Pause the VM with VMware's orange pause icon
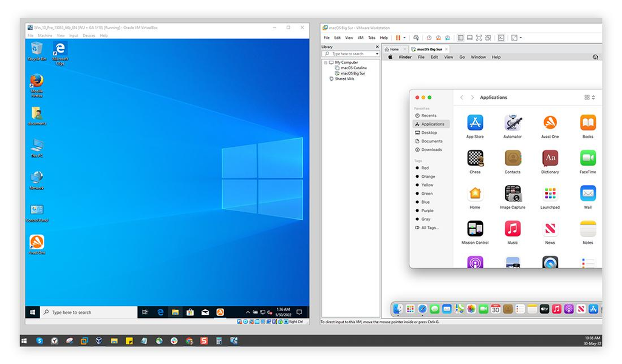Viewport: 622px width, 364px height. coord(398,38)
